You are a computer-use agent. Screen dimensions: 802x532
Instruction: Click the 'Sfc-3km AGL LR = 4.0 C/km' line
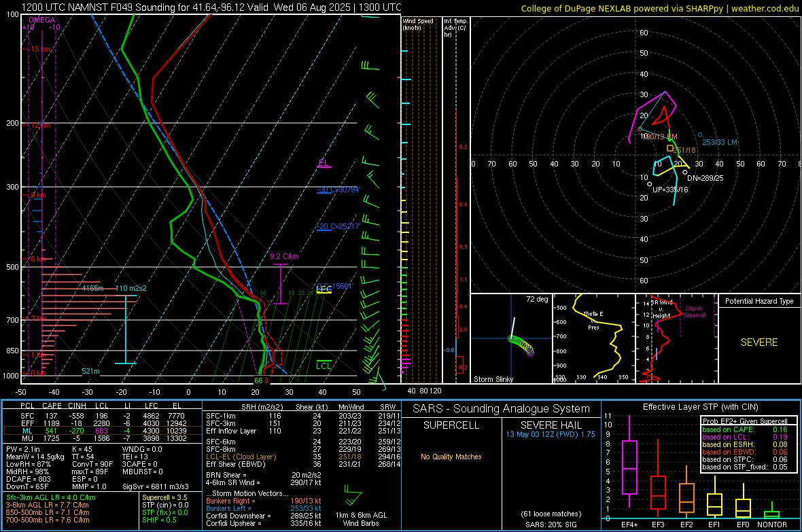point(51,497)
